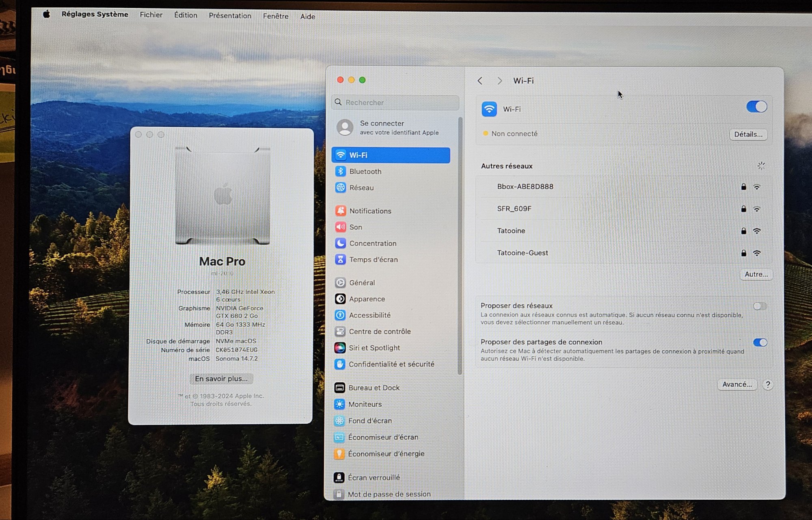Image resolution: width=812 pixels, height=520 pixels.
Task: Open the Fenêtre menu
Action: click(x=275, y=16)
